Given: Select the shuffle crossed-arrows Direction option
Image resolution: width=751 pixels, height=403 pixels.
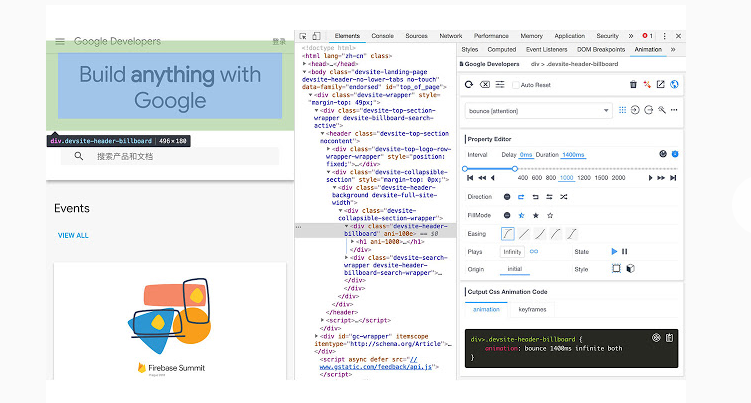Looking at the screenshot, I should click(564, 196).
